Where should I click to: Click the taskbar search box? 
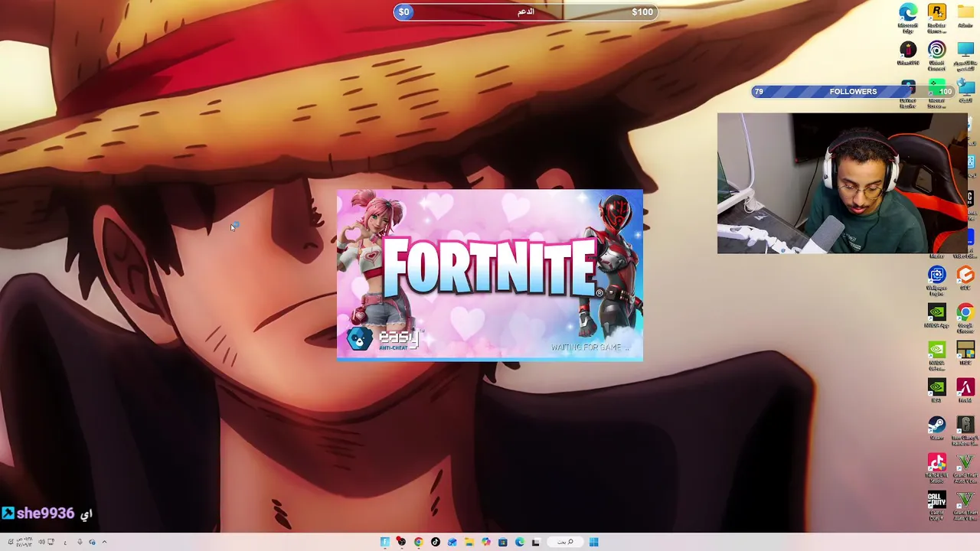tap(566, 542)
